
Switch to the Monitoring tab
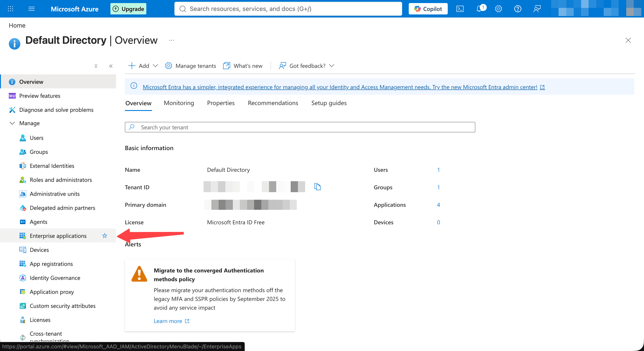click(x=179, y=103)
